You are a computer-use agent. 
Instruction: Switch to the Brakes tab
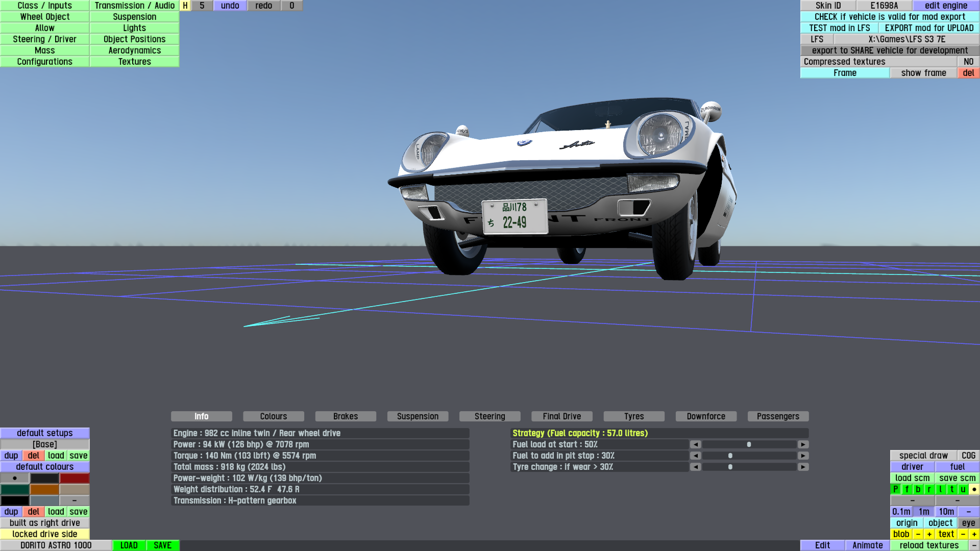pos(346,416)
